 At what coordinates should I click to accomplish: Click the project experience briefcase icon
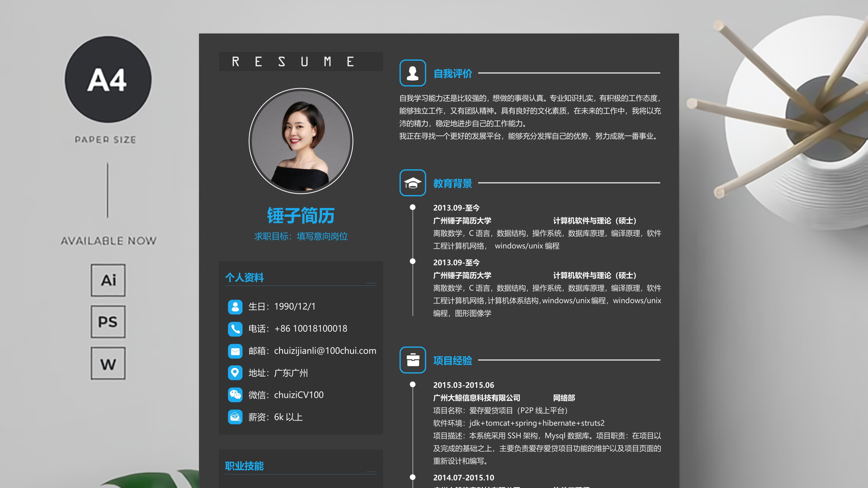click(x=413, y=360)
